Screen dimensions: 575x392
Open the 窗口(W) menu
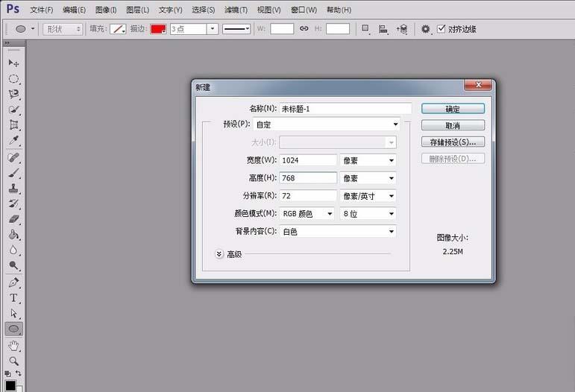(x=304, y=10)
